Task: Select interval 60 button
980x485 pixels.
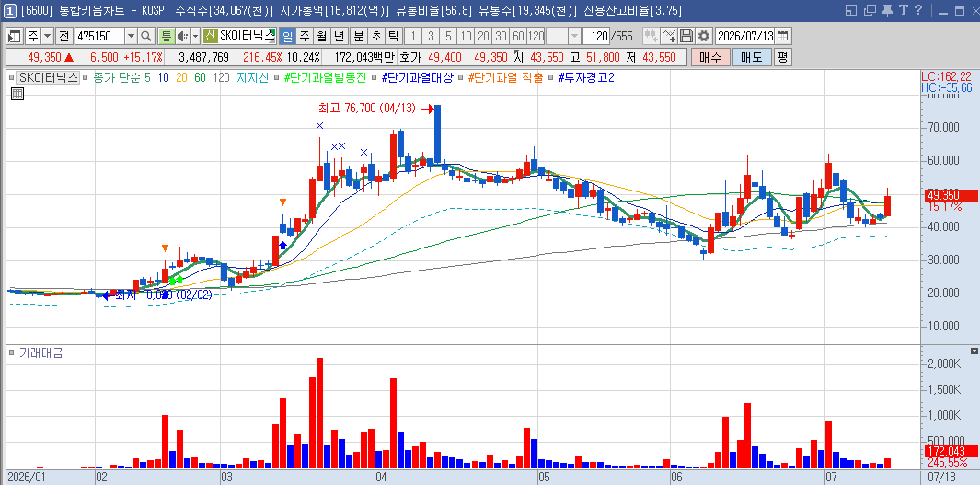Action: pyautogui.click(x=518, y=36)
